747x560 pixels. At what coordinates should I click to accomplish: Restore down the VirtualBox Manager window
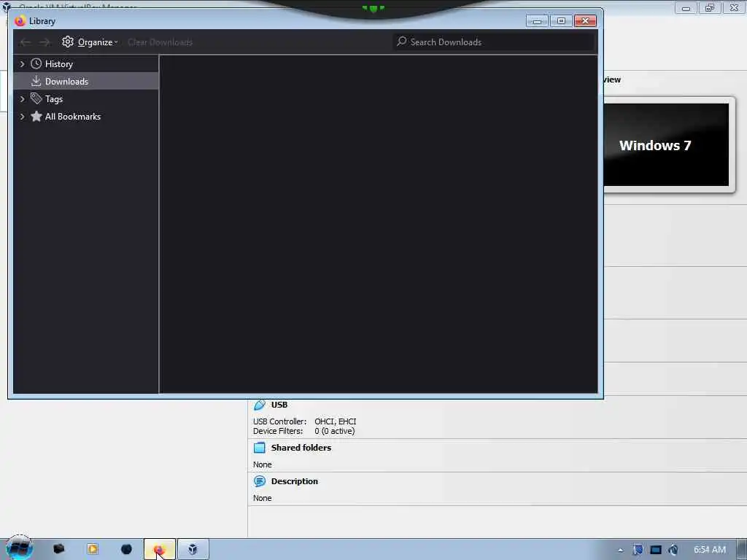pos(710,7)
